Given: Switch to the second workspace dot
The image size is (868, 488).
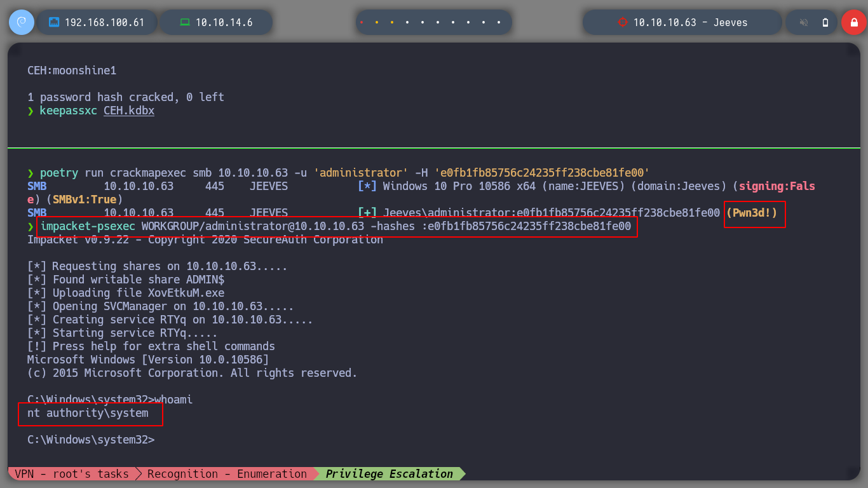Looking at the screenshot, I should coord(377,22).
